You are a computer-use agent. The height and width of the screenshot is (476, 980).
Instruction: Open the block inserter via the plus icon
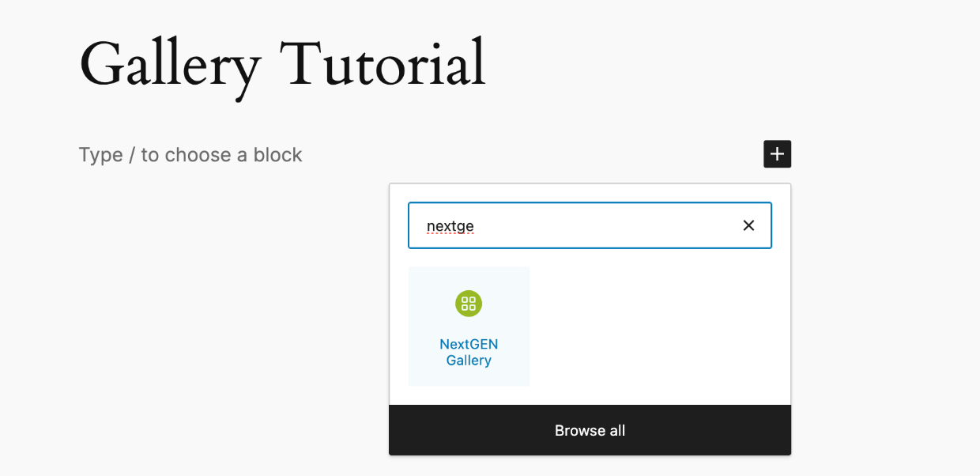click(777, 154)
